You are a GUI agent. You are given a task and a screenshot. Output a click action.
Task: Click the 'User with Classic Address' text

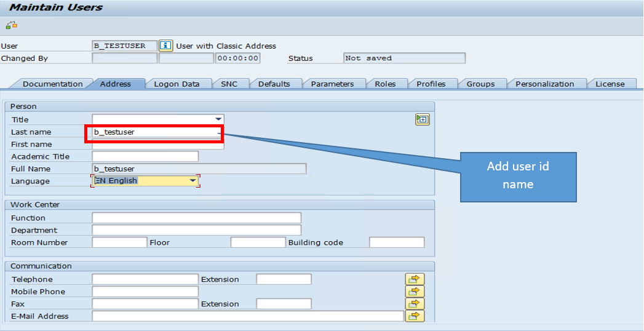click(226, 46)
